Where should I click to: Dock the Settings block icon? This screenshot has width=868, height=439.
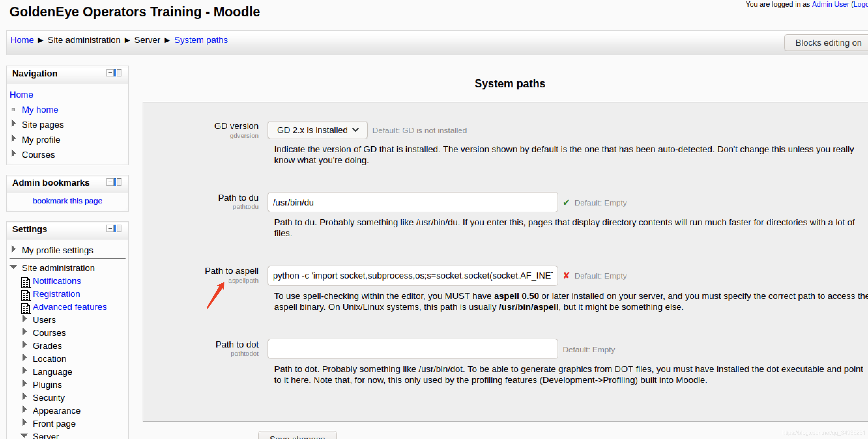tap(118, 228)
